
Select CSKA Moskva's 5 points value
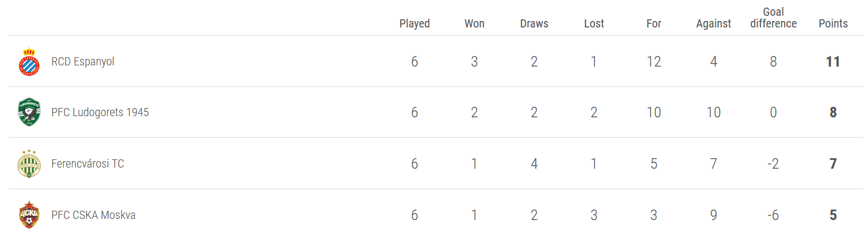833,215
